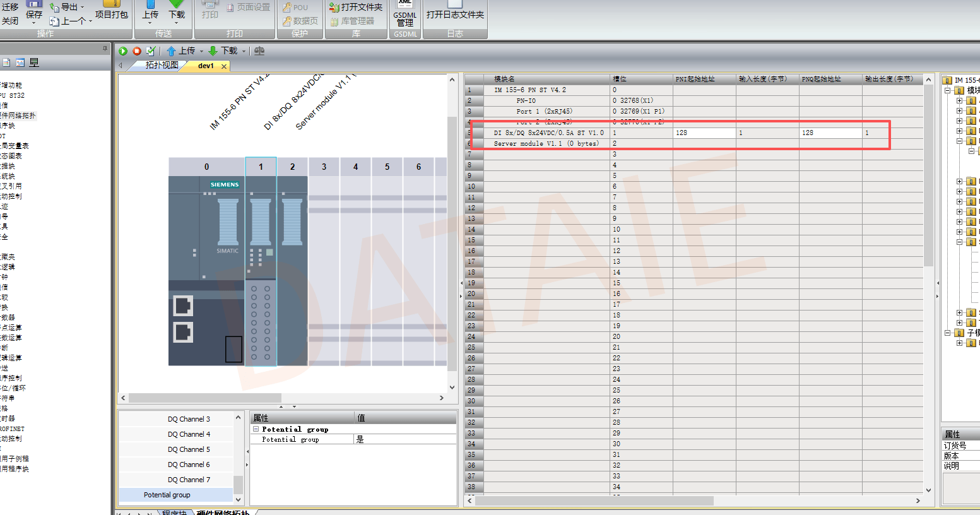Image resolution: width=980 pixels, height=515 pixels.
Task: Click the 打印 (Print) ribbon button
Action: (210, 10)
